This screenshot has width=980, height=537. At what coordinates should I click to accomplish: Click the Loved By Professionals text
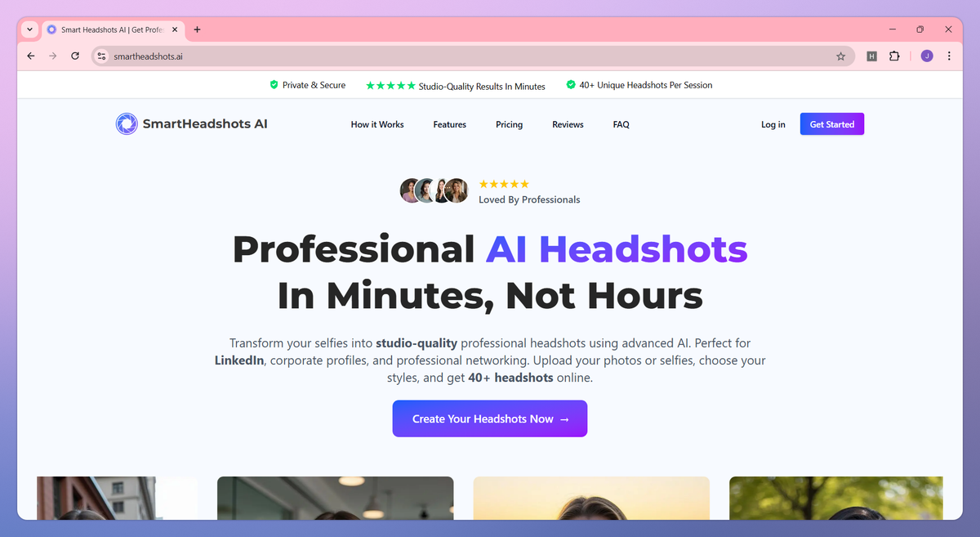pyautogui.click(x=529, y=199)
